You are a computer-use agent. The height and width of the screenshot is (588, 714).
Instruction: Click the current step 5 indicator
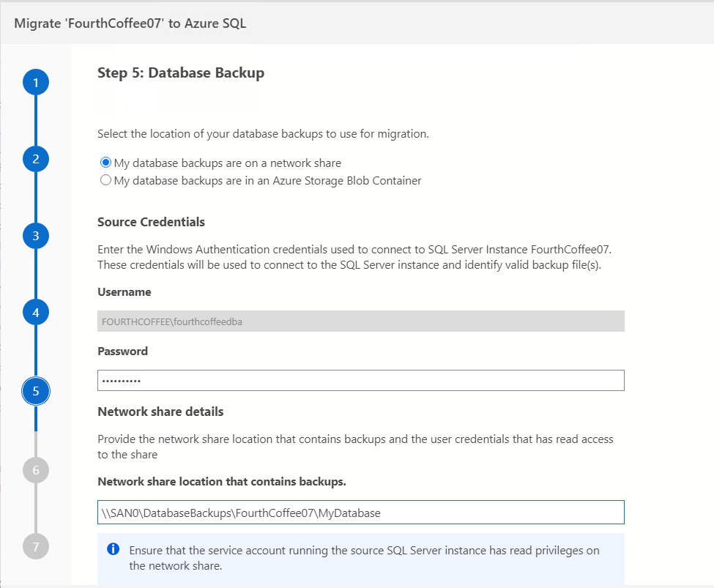tap(35, 392)
